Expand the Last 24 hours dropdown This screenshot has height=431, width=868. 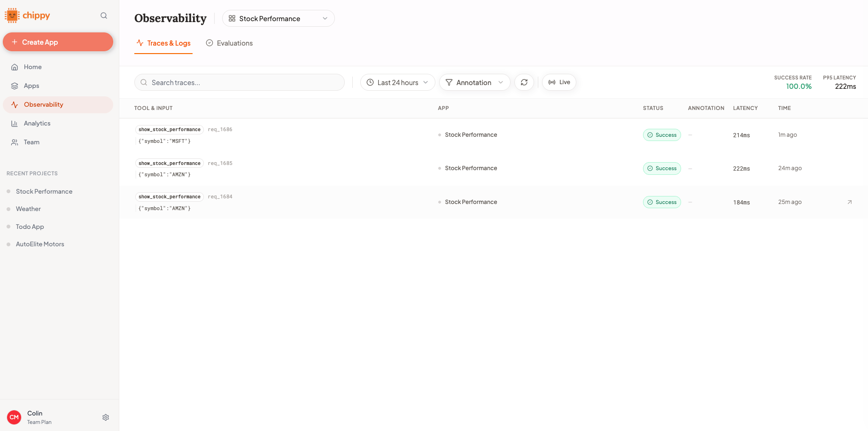397,82
